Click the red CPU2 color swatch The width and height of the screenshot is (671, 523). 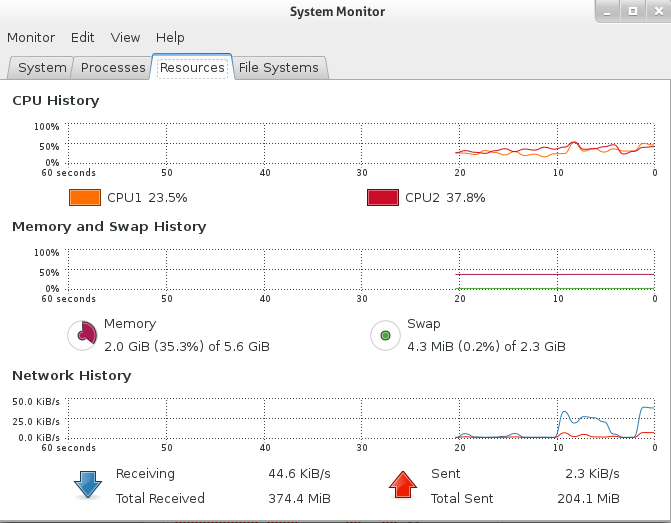[383, 198]
